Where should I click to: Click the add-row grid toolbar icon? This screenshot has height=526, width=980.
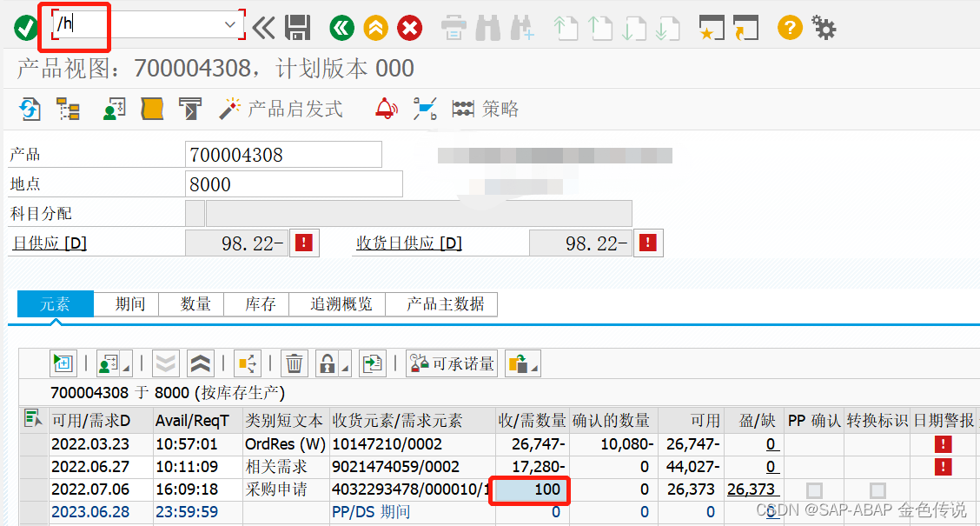tap(63, 363)
